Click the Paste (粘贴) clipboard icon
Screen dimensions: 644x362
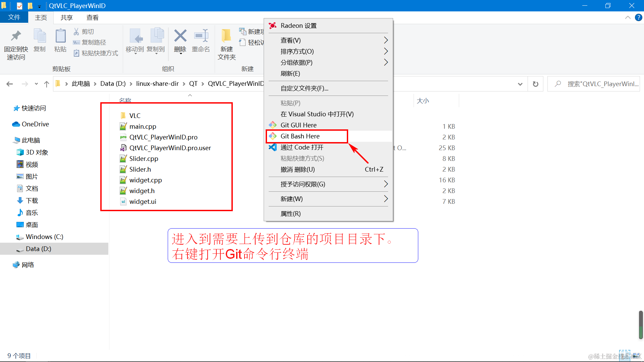click(60, 36)
